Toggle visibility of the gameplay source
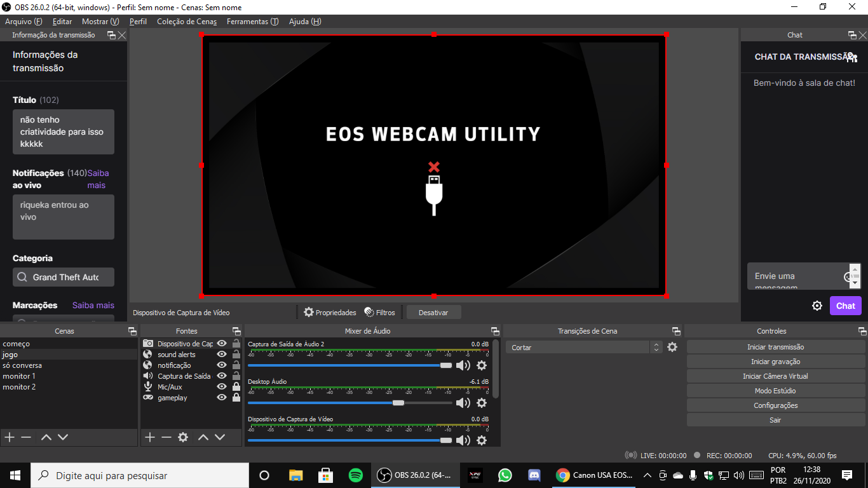Screen dimensions: 868x488 click(222, 398)
